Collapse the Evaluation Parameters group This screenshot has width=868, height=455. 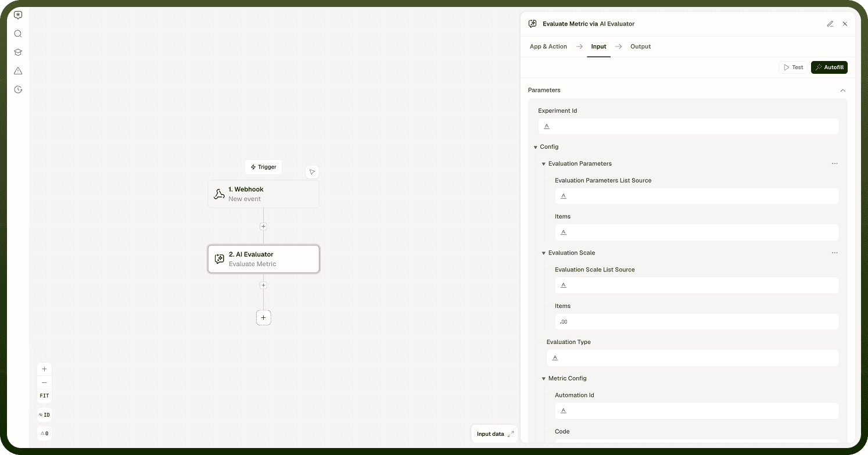click(544, 164)
